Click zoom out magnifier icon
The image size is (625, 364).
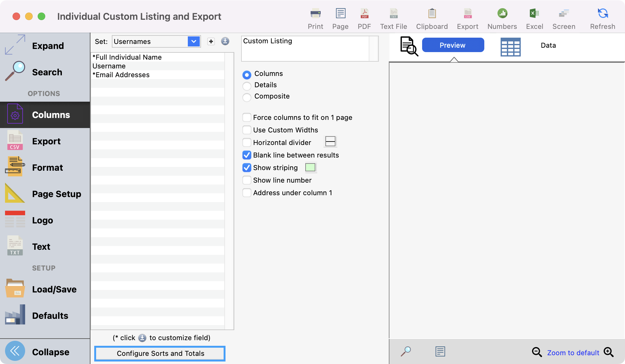pyautogui.click(x=536, y=352)
